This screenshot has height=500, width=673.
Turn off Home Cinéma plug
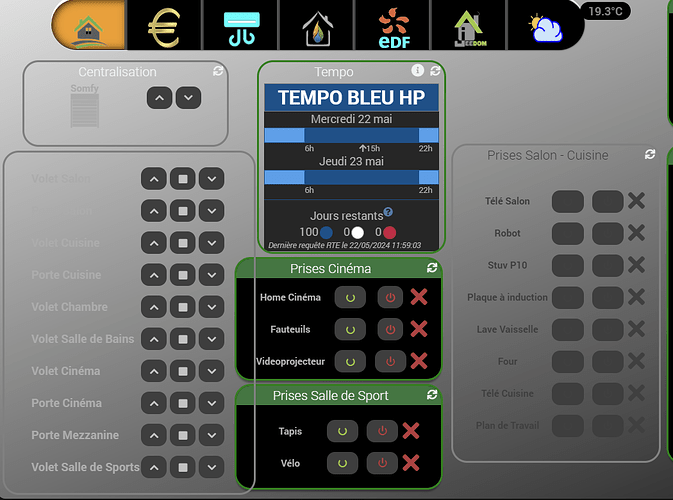click(390, 297)
